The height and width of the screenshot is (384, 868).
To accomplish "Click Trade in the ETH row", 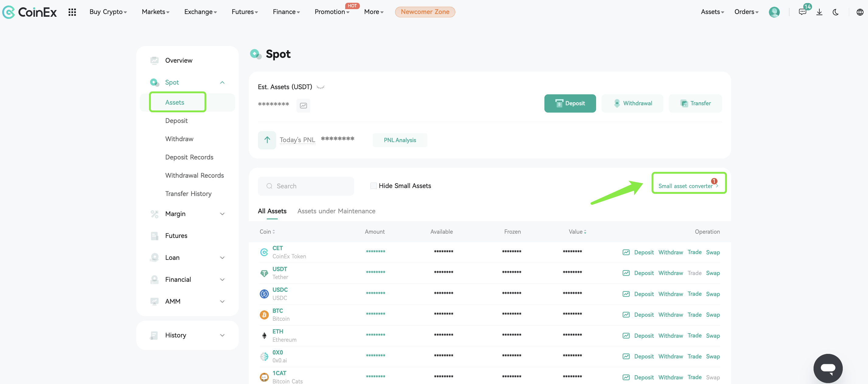I will [694, 335].
